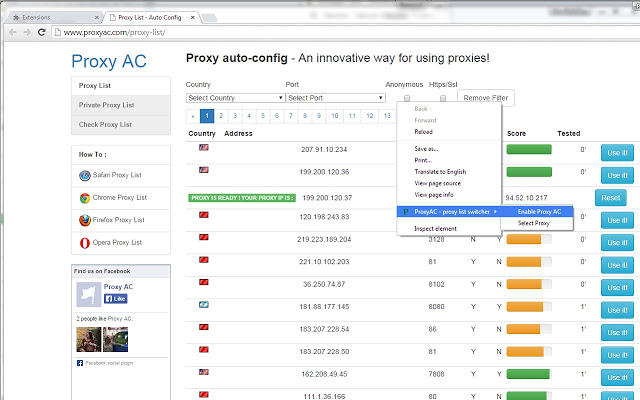Image resolution: width=640 pixels, height=400 pixels.
Task: Click the Facebook social plugin icon
Action: tap(80, 363)
